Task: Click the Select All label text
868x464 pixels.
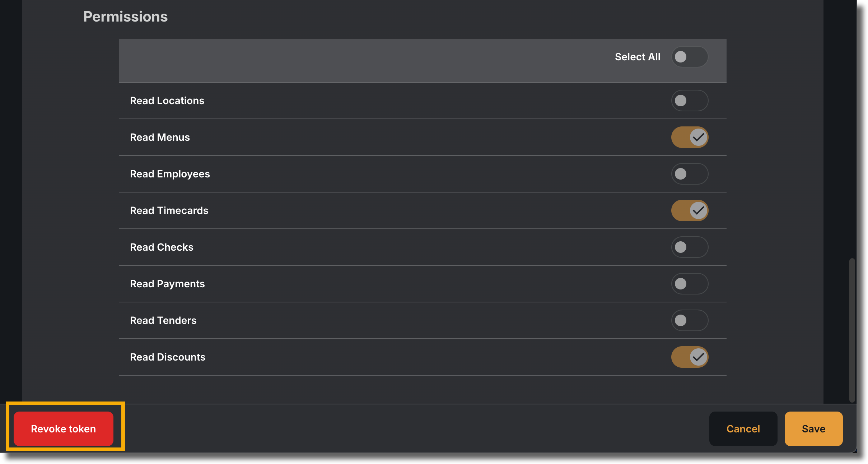Action: click(x=638, y=57)
